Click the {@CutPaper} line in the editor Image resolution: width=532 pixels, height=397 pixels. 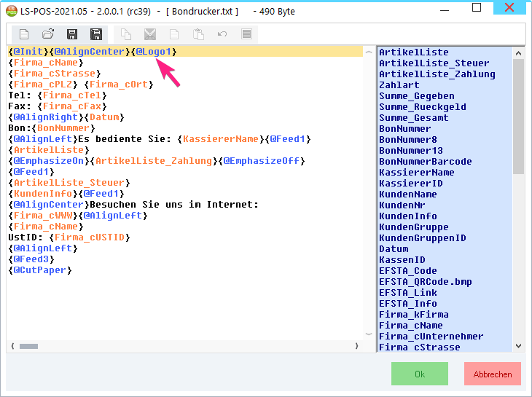coord(40,270)
